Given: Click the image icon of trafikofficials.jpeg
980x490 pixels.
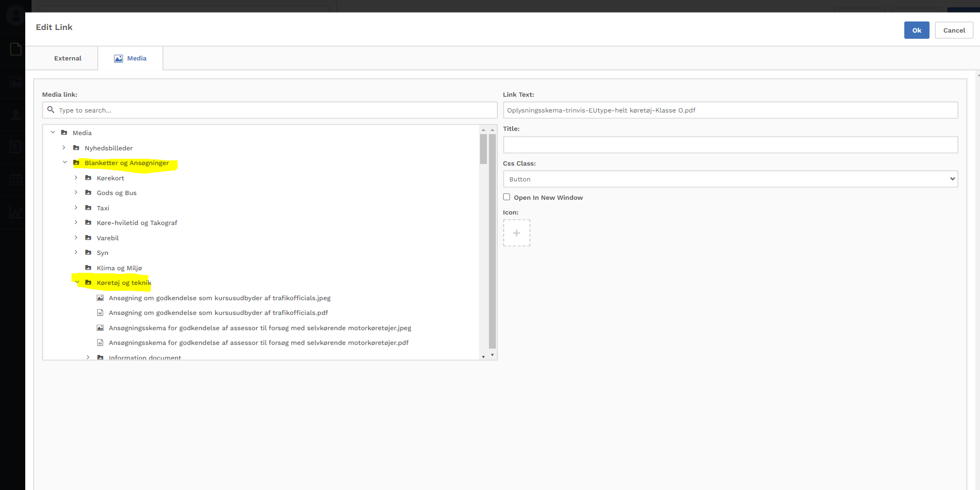Looking at the screenshot, I should click(x=100, y=298).
